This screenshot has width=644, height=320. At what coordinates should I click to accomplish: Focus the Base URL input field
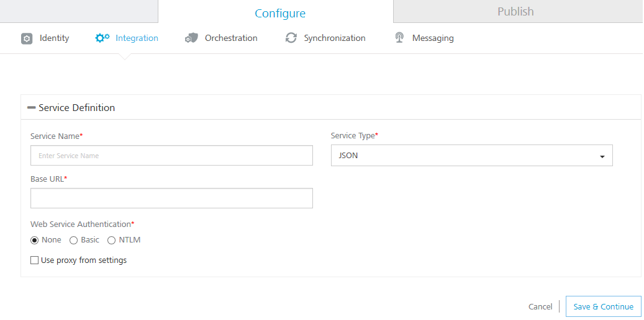pos(171,198)
